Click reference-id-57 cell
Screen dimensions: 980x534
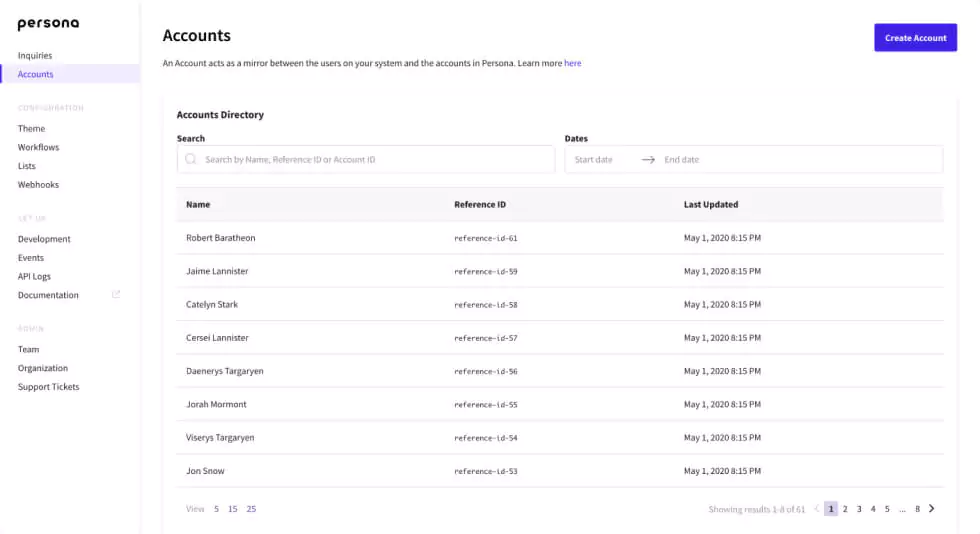(486, 338)
